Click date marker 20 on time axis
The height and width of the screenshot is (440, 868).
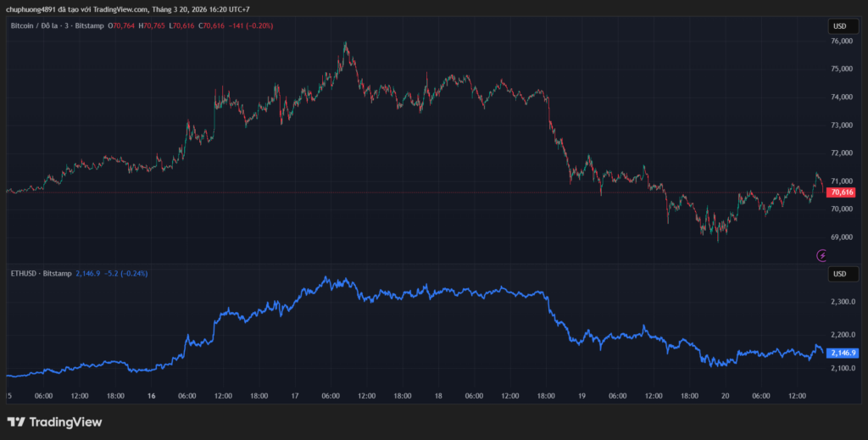[726, 395]
